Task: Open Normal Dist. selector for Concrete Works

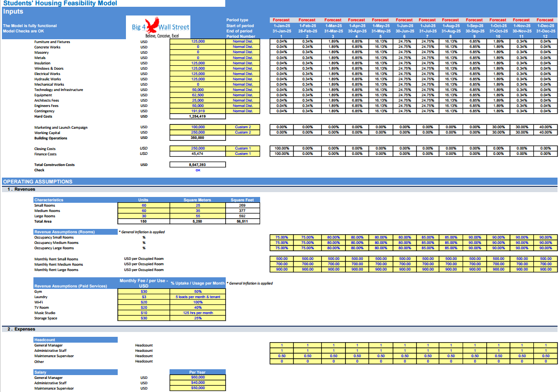Action: coord(243,47)
